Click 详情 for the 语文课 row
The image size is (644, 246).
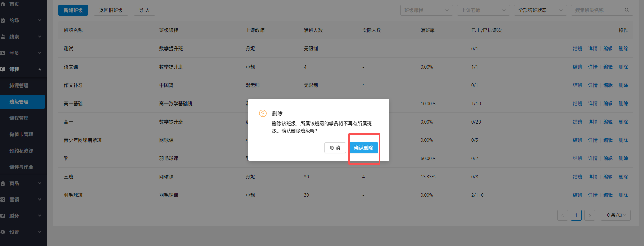[x=593, y=67]
